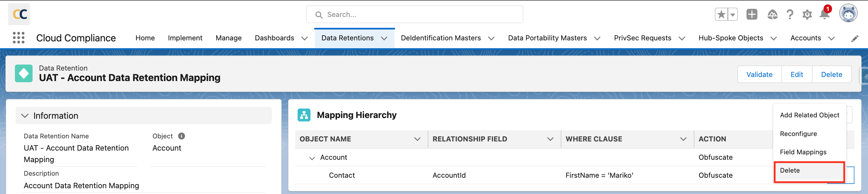Viewport: 868px width, 194px height.
Task: Open the Salesforce help question mark
Action: [790, 15]
